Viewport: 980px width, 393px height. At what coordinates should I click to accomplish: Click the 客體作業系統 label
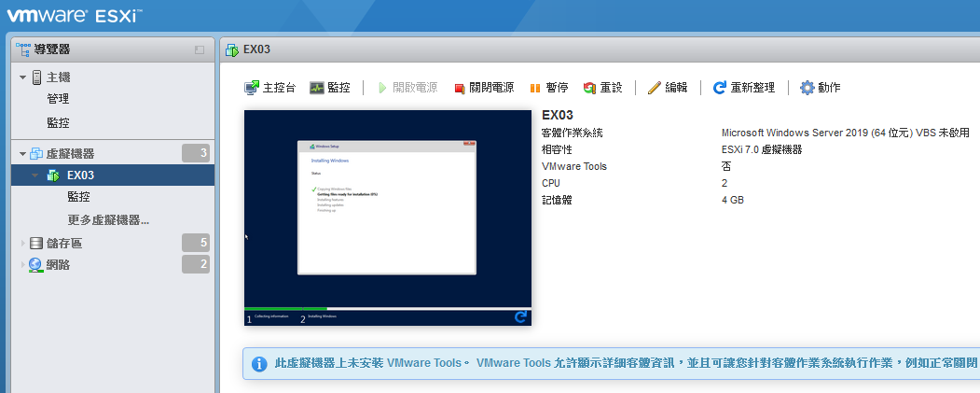(573, 133)
